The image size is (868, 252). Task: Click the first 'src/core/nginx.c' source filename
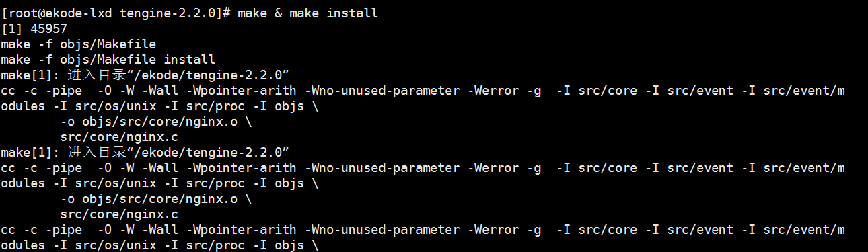coord(119,137)
